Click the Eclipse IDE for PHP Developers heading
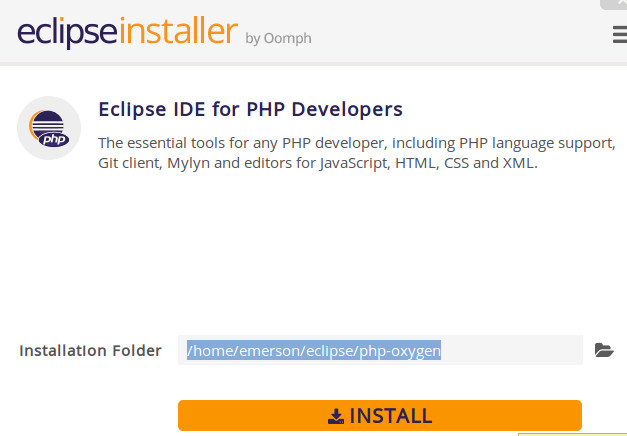 (250, 109)
